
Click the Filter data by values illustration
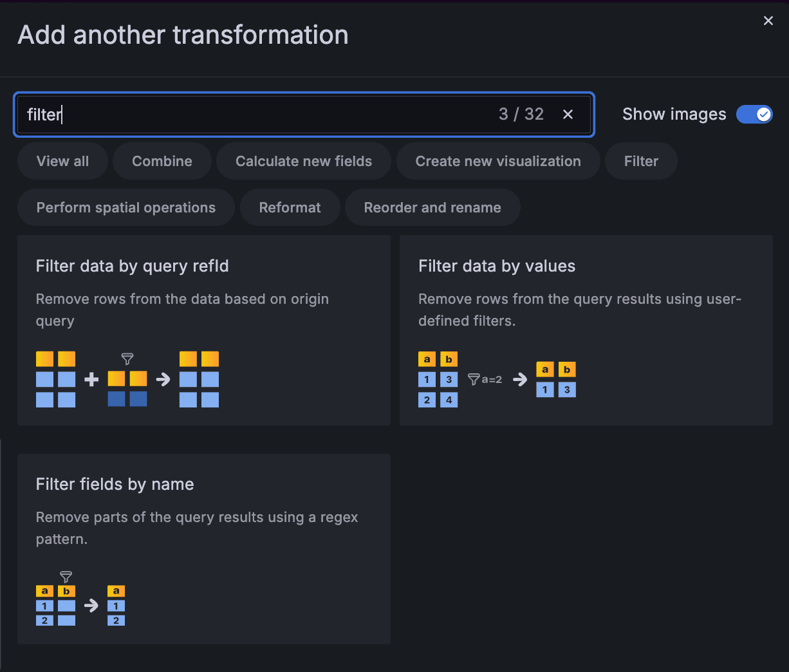click(497, 379)
